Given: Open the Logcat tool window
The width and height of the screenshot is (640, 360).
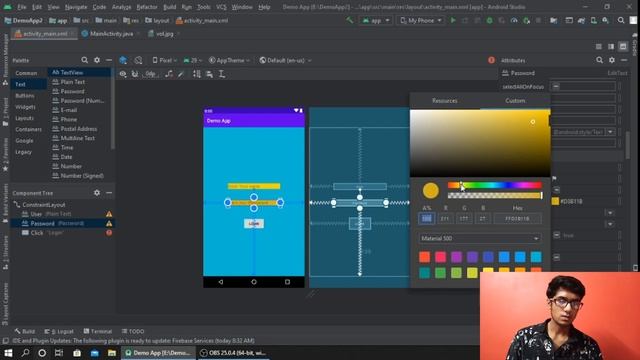Looking at the screenshot, I should coord(59,331).
